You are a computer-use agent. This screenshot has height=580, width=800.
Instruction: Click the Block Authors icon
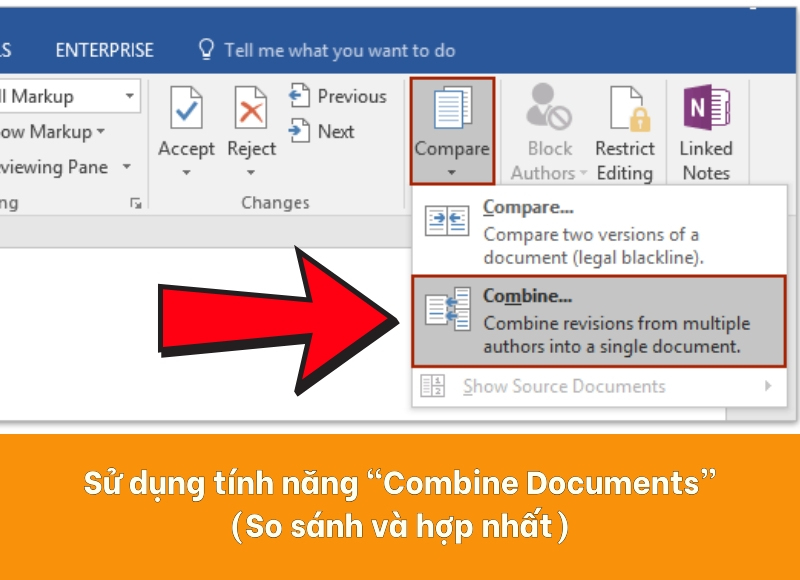coord(549,107)
